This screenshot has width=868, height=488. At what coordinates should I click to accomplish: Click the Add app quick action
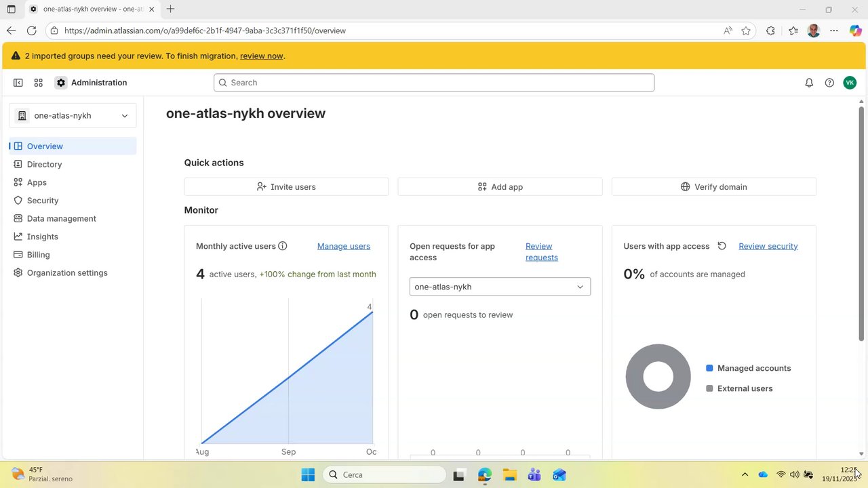click(x=500, y=187)
